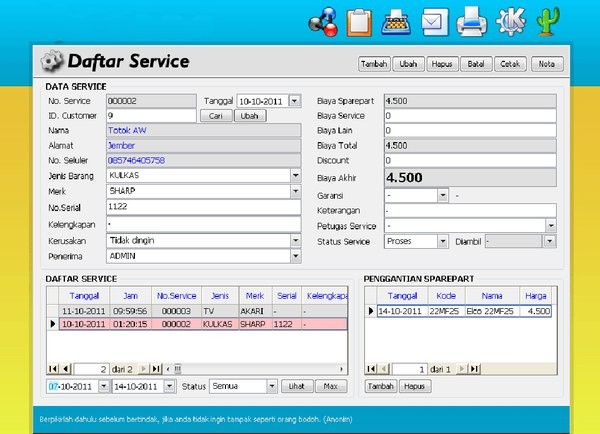Click the clipboard icon in top toolbar
600x434 pixels.
click(359, 23)
